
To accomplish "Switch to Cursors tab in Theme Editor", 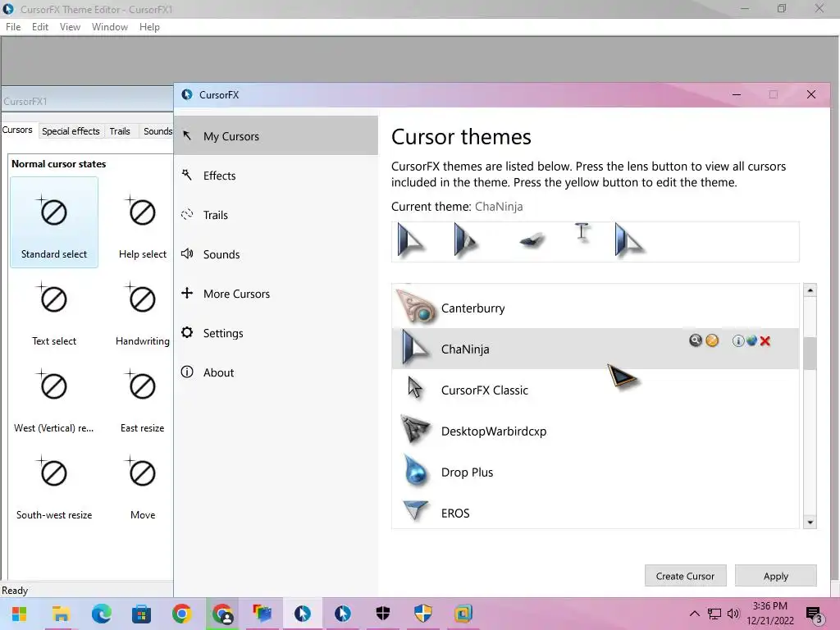I will point(18,130).
